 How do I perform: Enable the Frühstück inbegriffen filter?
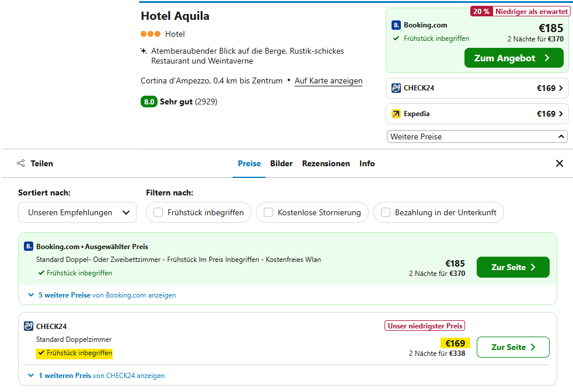coord(158,212)
